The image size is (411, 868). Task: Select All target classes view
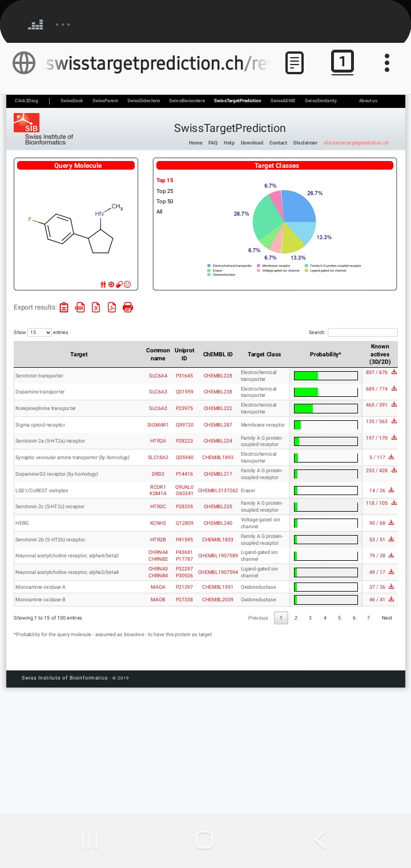pyautogui.click(x=159, y=212)
